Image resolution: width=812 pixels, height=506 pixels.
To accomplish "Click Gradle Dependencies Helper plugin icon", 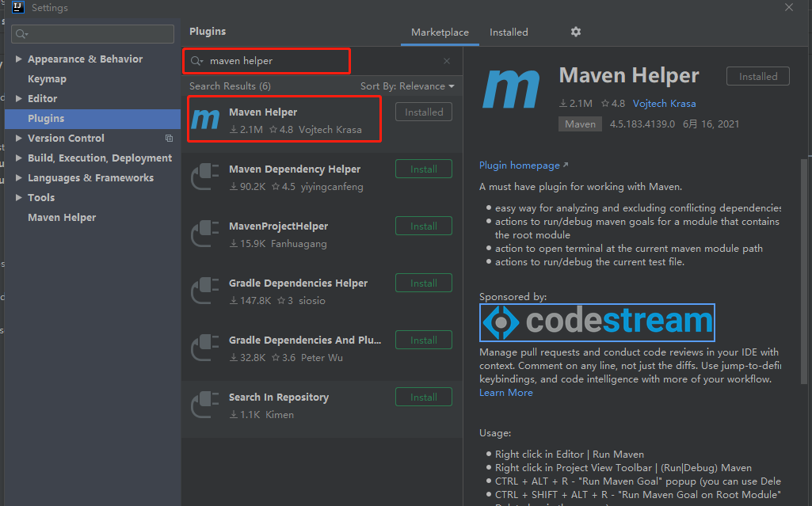I will tap(206, 291).
